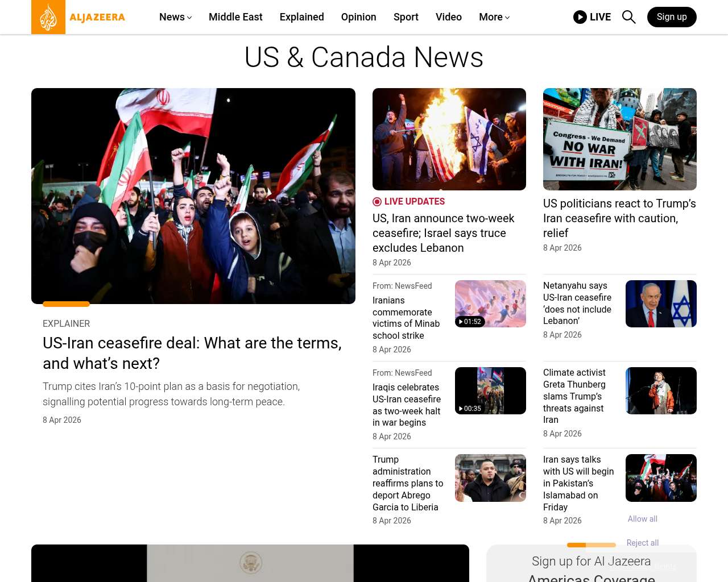Click the large Iranian flags crowd photo
Screen dimensions: 728x582
point(193,196)
